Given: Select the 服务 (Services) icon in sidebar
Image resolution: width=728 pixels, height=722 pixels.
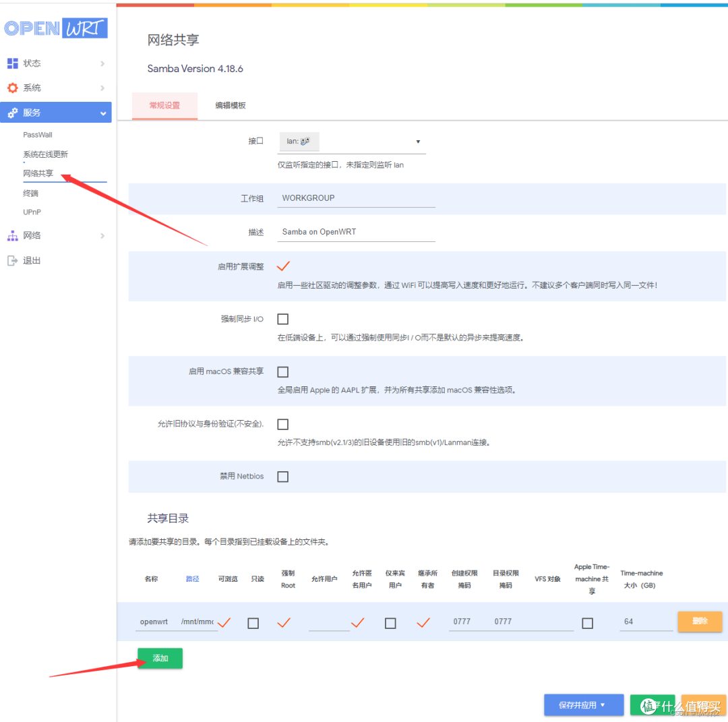Looking at the screenshot, I should pyautogui.click(x=15, y=112).
